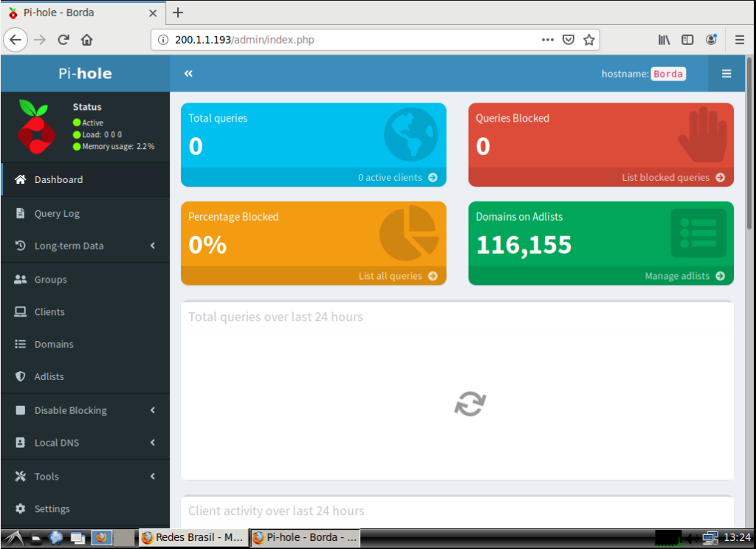Click the taskbar network status icon

709,537
